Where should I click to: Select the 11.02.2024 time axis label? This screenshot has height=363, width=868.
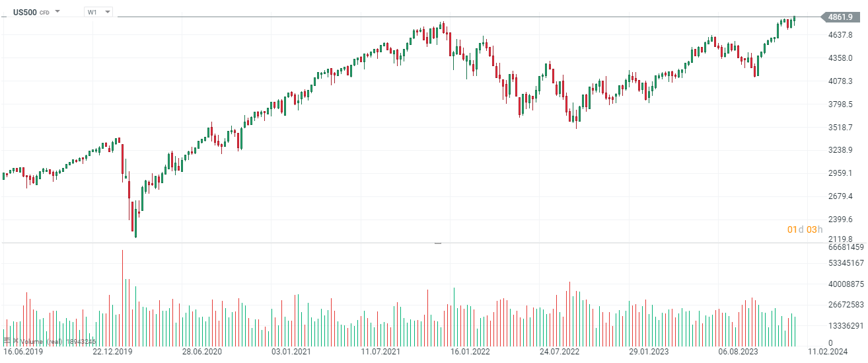point(828,352)
